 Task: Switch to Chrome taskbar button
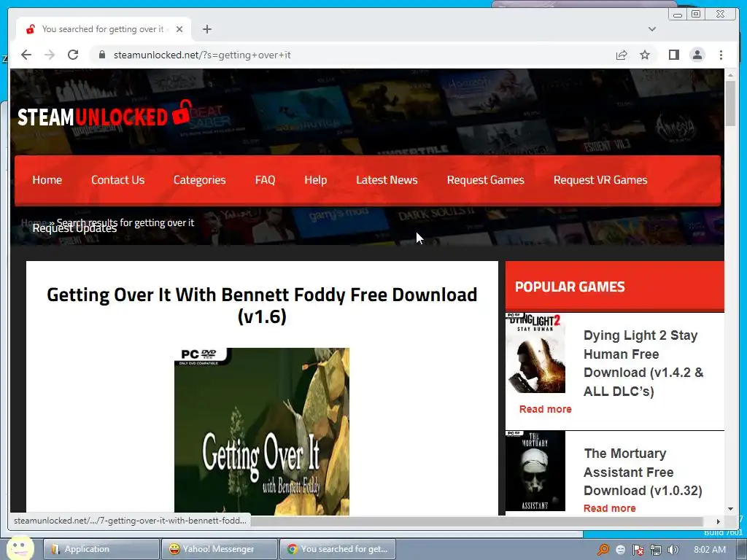click(x=337, y=549)
